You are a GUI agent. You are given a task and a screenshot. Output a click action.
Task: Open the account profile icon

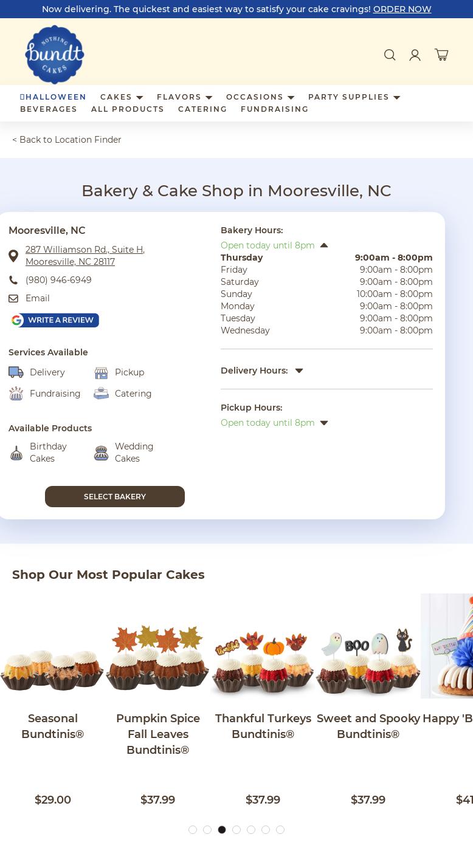pyautogui.click(x=415, y=55)
